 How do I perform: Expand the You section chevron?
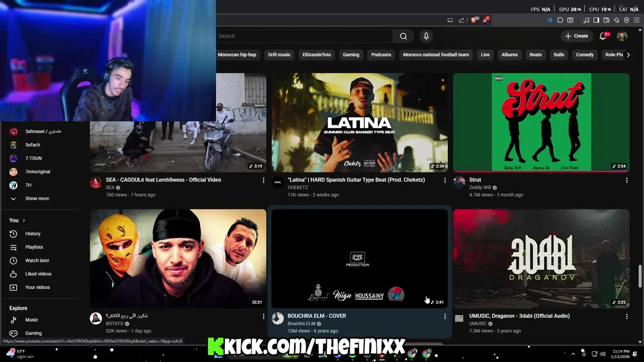[24, 221]
